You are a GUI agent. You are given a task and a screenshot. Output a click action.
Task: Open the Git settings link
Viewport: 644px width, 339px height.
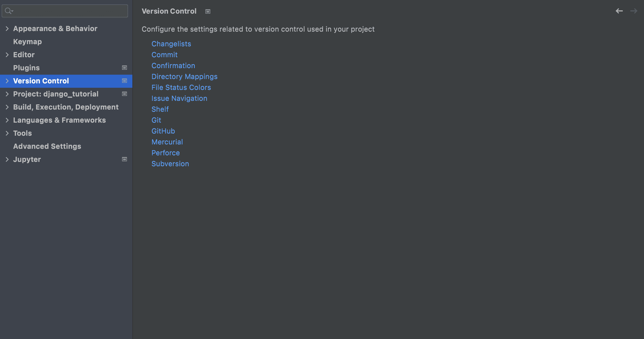pos(156,120)
